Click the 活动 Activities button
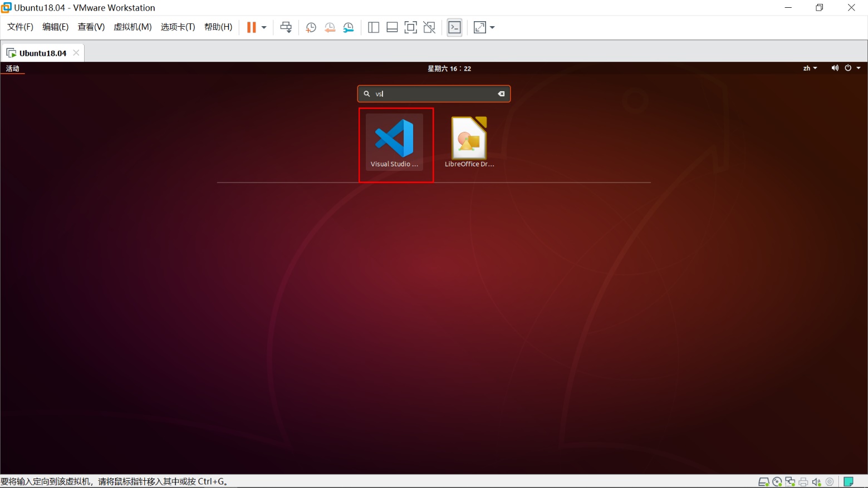 (13, 68)
